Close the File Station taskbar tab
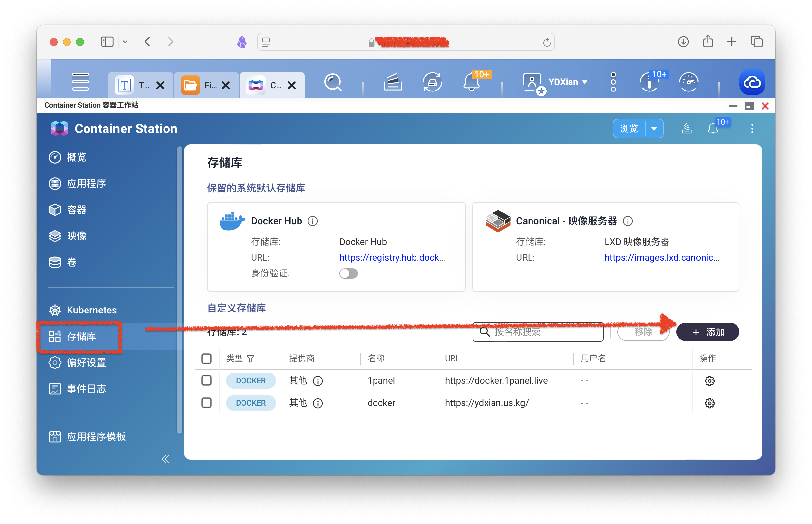Screen dimensions: 812x524 [x=226, y=85]
